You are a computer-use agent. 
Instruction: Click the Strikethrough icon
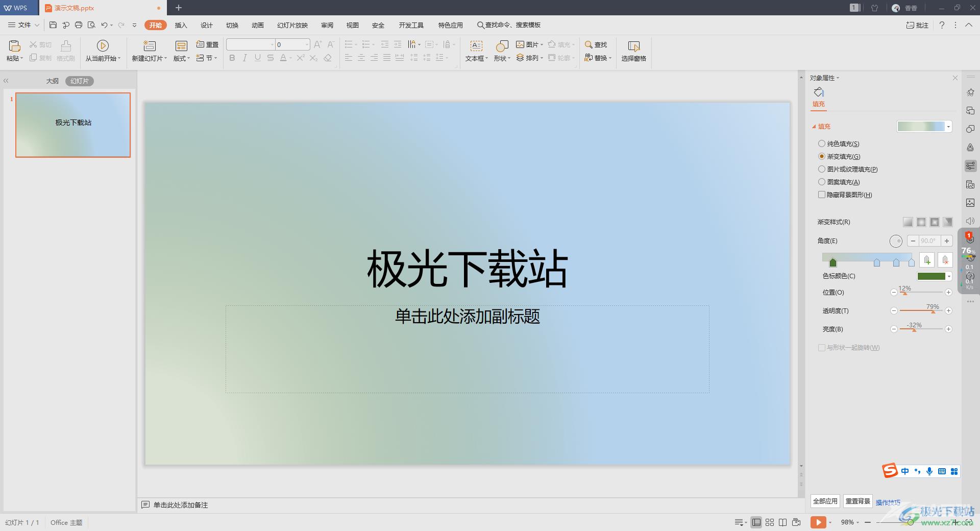271,58
